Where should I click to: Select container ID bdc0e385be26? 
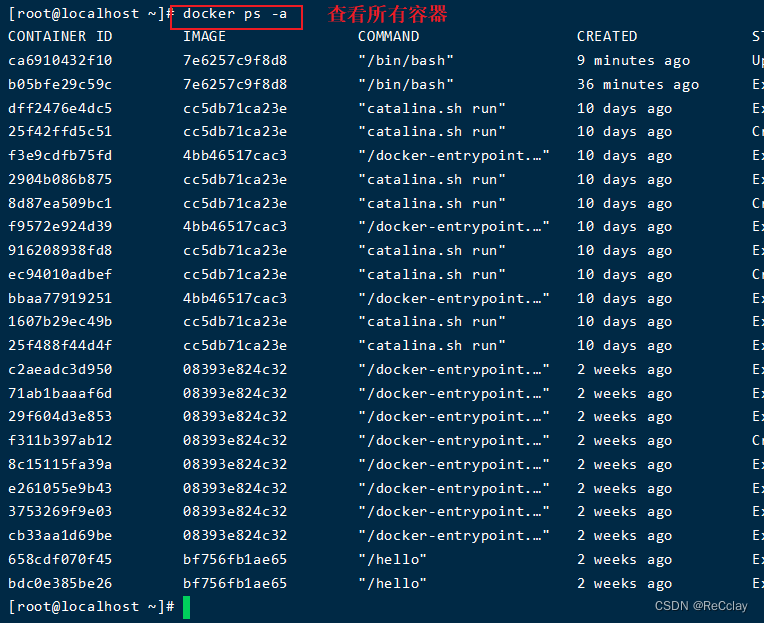(60, 583)
